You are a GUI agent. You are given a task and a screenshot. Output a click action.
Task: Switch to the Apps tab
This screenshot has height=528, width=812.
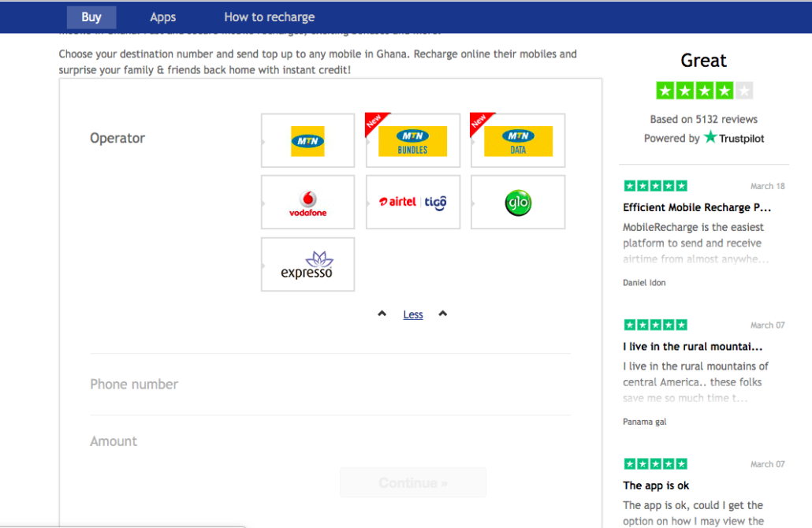point(162,17)
